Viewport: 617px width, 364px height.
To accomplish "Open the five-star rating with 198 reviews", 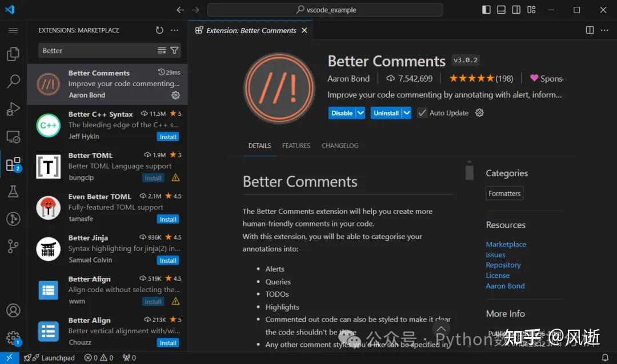I will click(481, 78).
